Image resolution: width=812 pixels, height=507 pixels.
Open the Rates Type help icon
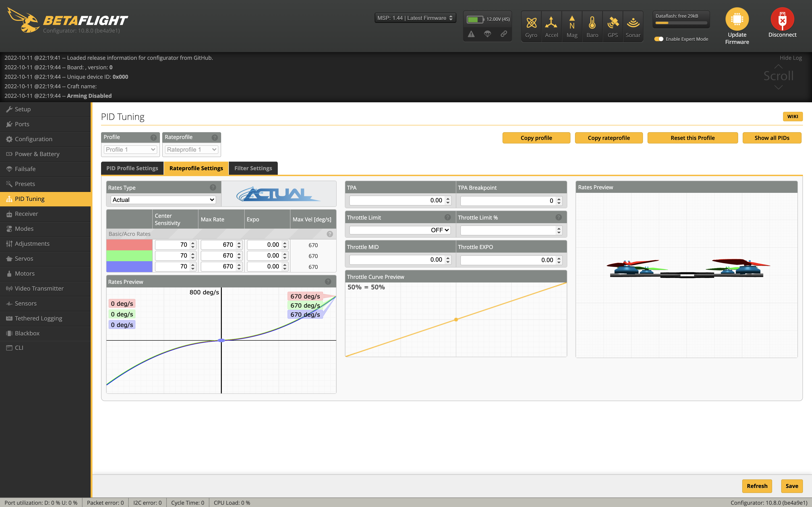pos(213,187)
